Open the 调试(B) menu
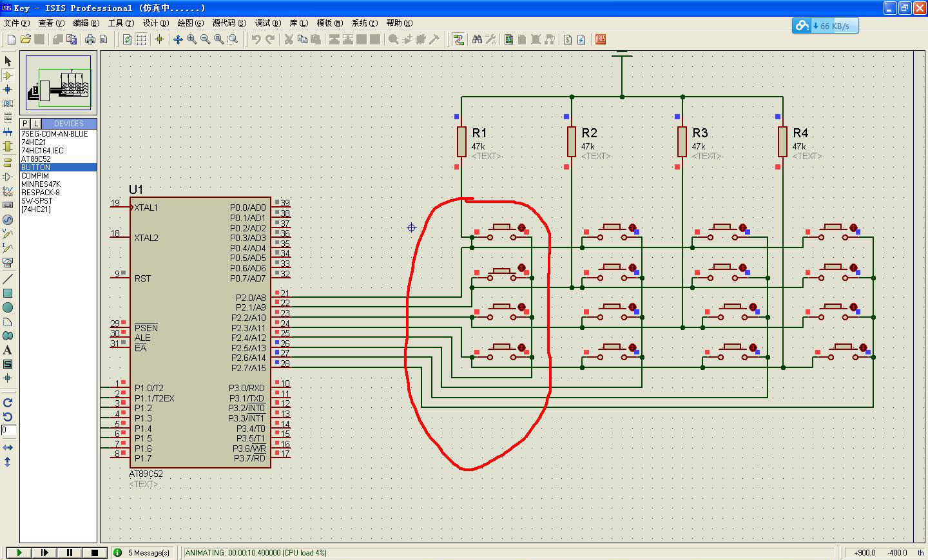Viewport: 928px width, 560px height. (267, 23)
